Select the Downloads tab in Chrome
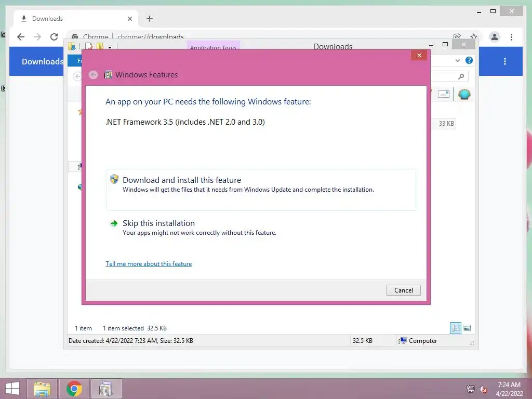The image size is (532, 399). [x=76, y=19]
